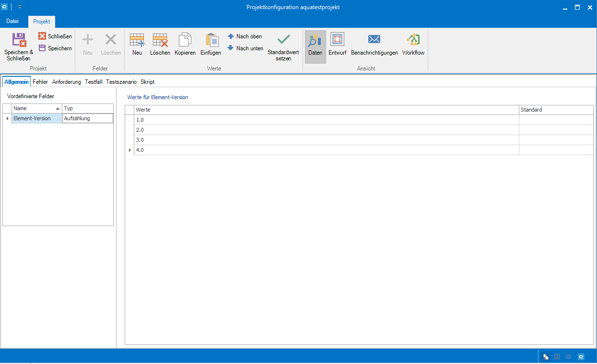Switch to the Entwurf view
This screenshot has height=364, width=597.
coord(337,45)
